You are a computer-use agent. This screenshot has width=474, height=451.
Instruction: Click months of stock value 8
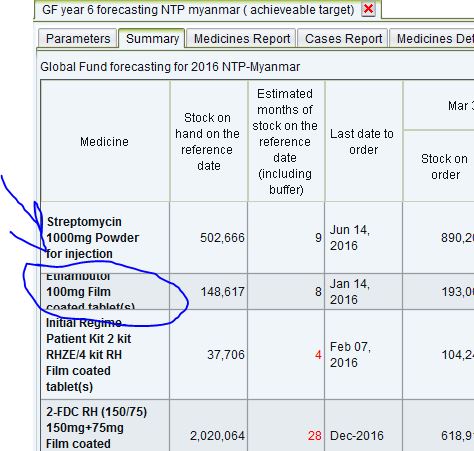tap(318, 292)
